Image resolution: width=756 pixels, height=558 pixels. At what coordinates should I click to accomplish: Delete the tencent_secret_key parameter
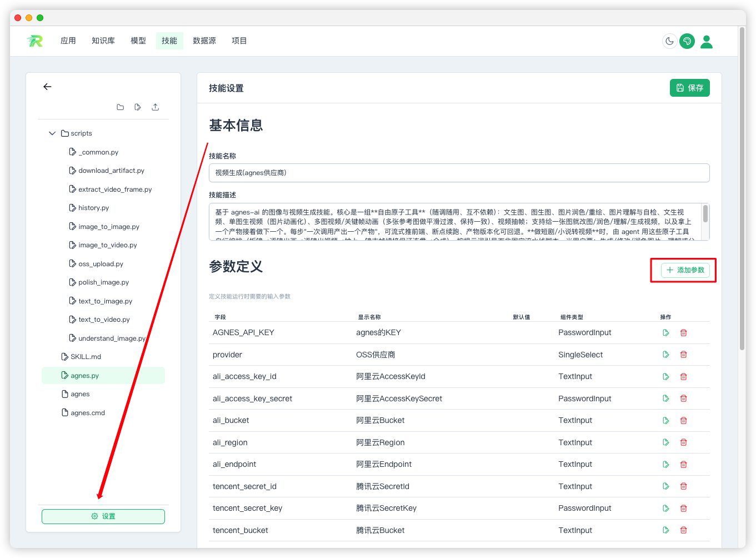[684, 509]
